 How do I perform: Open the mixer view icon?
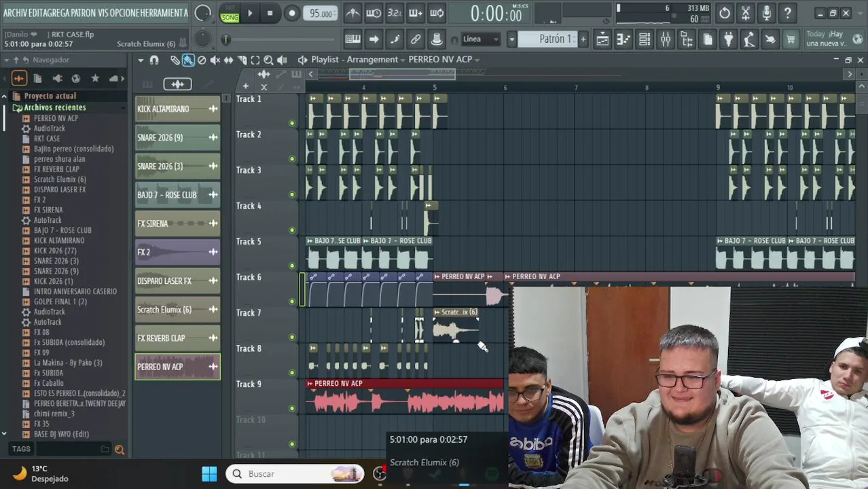pos(666,39)
